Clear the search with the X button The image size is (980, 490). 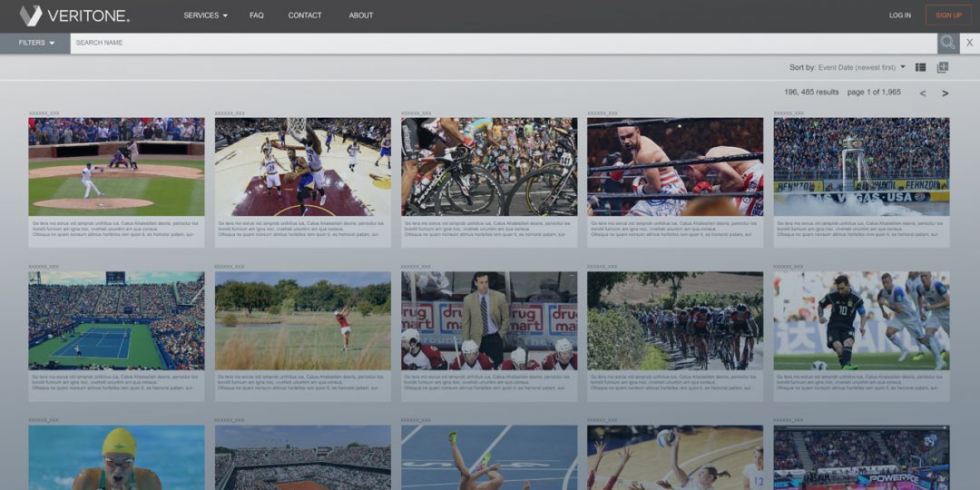pos(969,43)
